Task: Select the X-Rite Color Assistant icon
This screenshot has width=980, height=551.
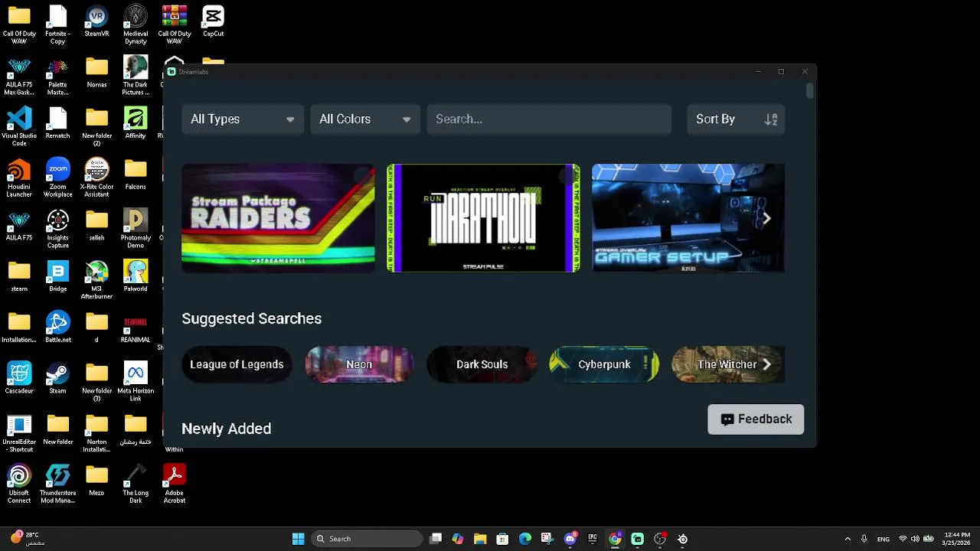Action: [x=96, y=178]
